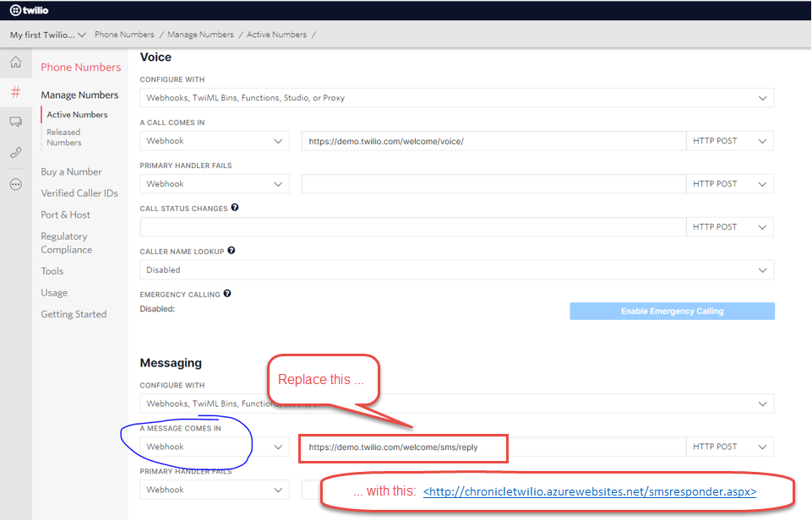
Task: Open voice Primary Handler Fails Webhook dropdown
Action: (x=215, y=184)
